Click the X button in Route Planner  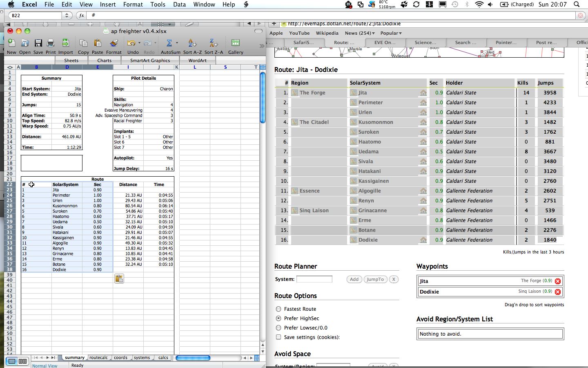(x=394, y=280)
